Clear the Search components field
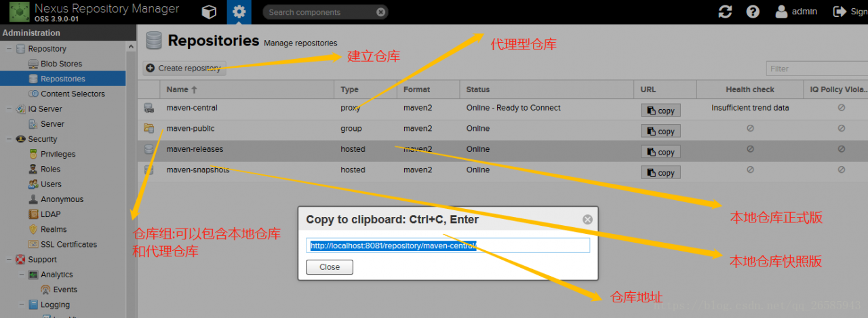This screenshot has width=868, height=318. click(x=381, y=12)
